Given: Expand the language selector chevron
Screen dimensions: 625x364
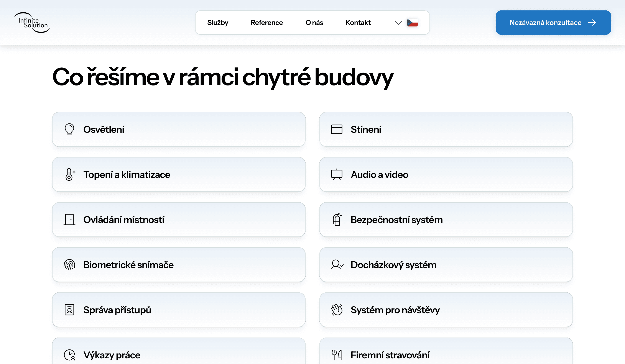Looking at the screenshot, I should tap(398, 23).
